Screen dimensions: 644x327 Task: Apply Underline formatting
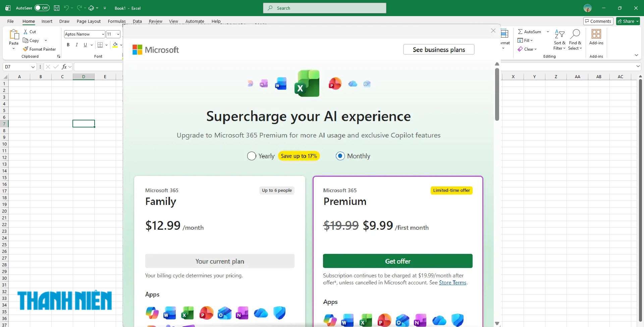85,45
